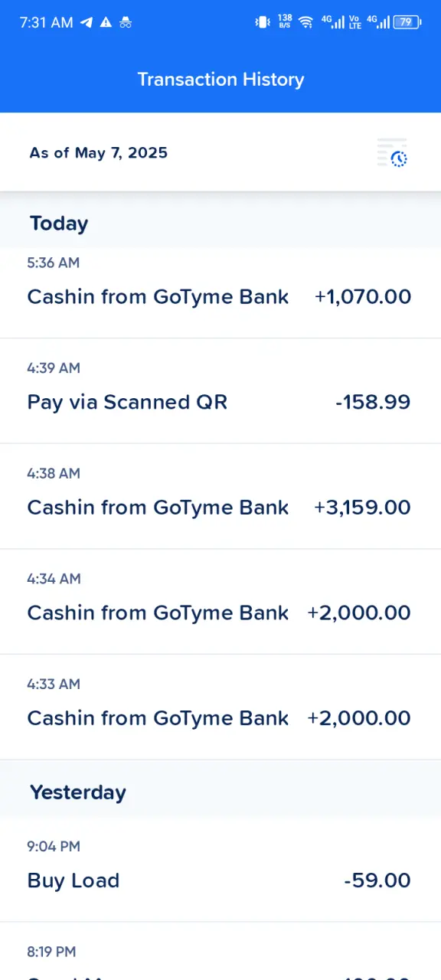Viewport: 441px width, 980px height.
Task: Tap the vibrate mode status icon
Action: [263, 22]
